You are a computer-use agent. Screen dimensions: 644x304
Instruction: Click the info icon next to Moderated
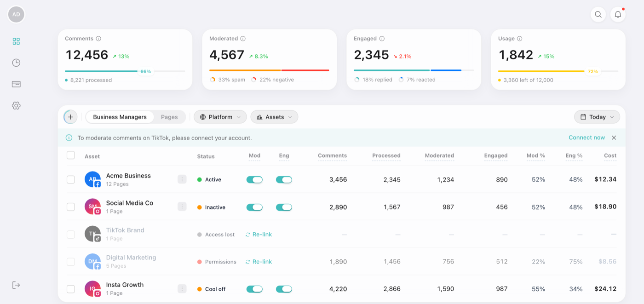click(243, 39)
